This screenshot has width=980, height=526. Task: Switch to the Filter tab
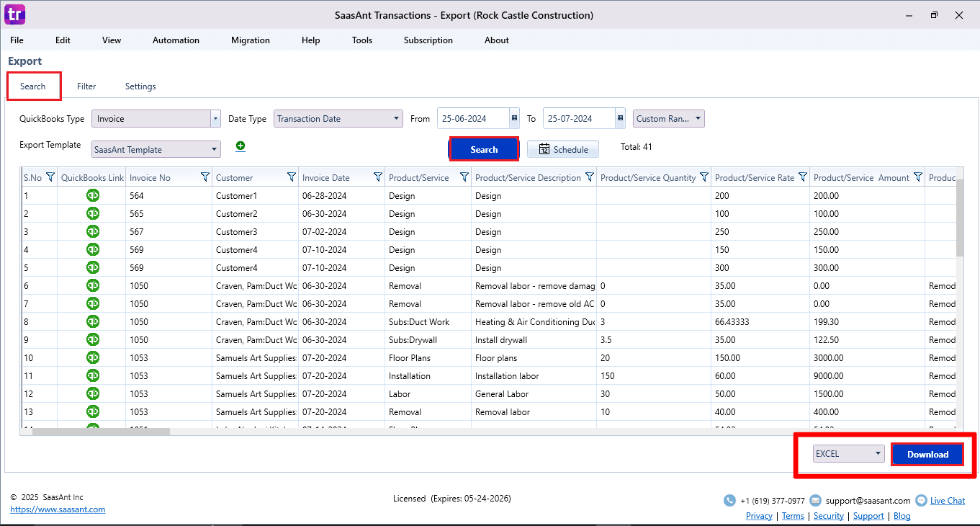pyautogui.click(x=86, y=86)
